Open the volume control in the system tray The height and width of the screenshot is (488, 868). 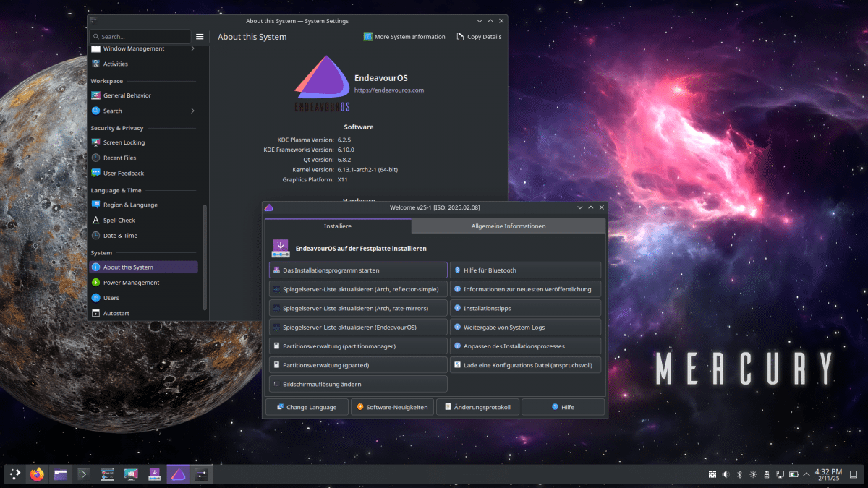tap(726, 474)
